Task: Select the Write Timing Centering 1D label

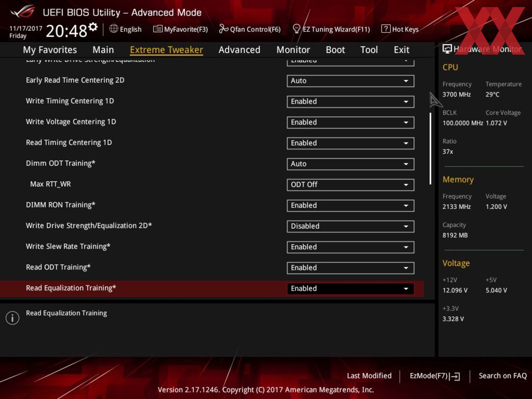Action: (x=70, y=101)
